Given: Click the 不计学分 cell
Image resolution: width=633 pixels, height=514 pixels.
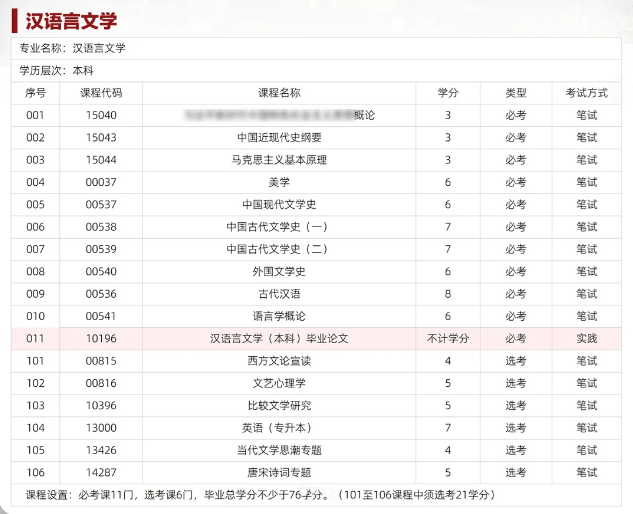Looking at the screenshot, I should [448, 338].
